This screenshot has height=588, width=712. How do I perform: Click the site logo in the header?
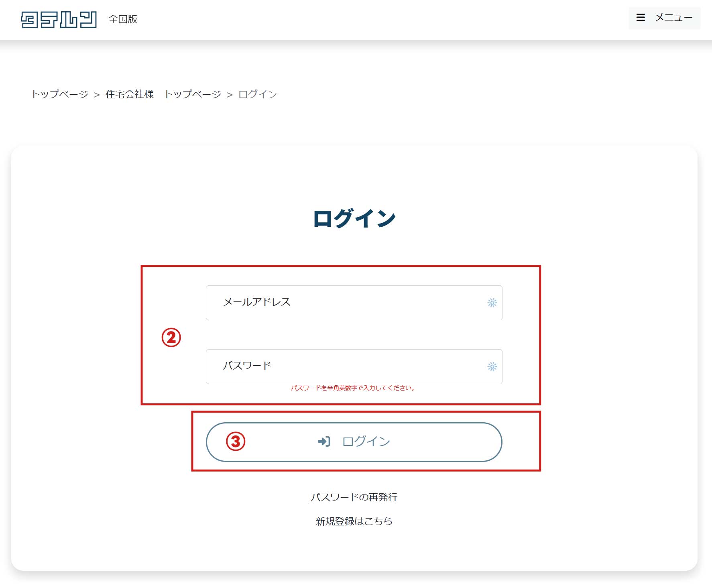[59, 20]
